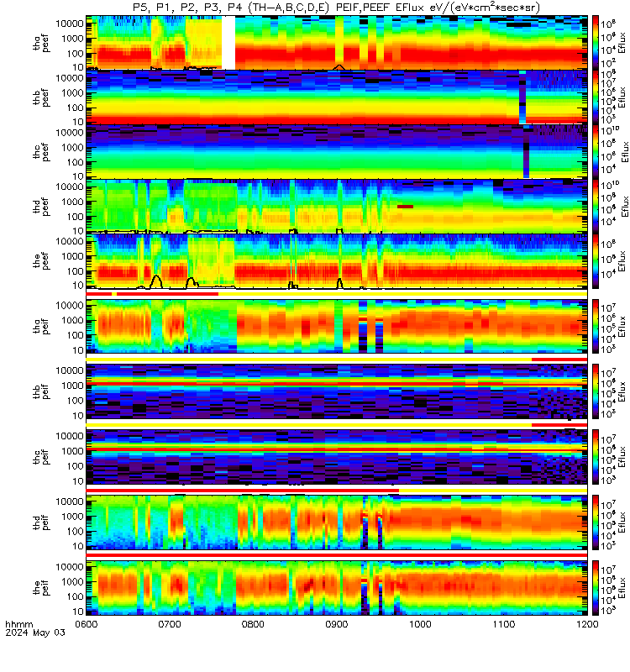Screen dimensions: 630x672
Task: Click the 0800 time axis label
Action: coord(254,624)
